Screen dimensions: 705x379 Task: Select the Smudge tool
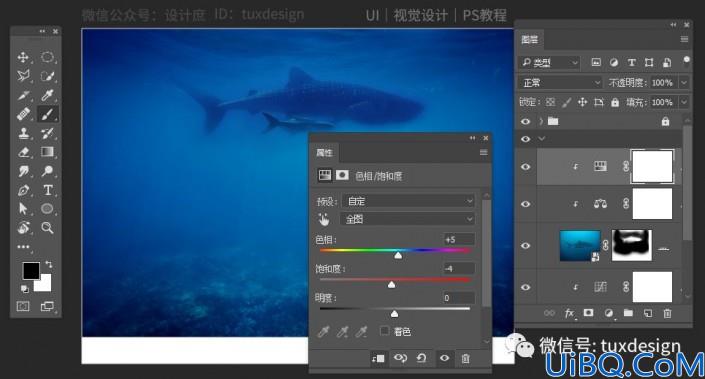(x=23, y=171)
